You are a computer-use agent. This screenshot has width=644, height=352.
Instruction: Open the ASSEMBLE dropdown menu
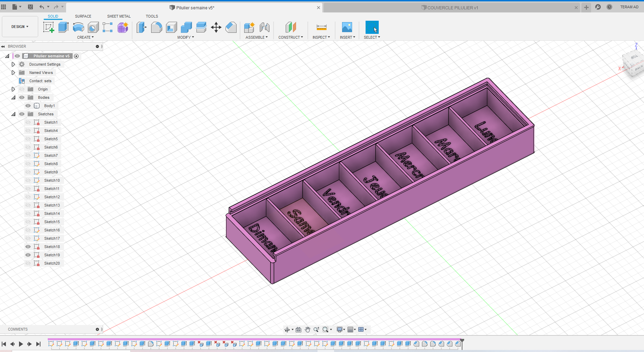coord(257,37)
